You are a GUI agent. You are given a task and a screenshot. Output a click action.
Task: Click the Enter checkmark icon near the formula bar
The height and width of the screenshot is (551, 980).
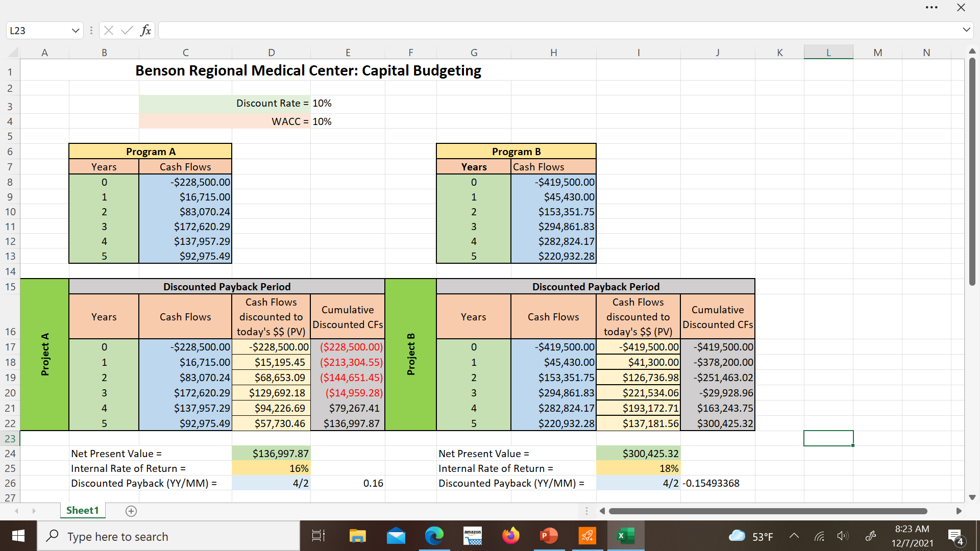[x=127, y=30]
